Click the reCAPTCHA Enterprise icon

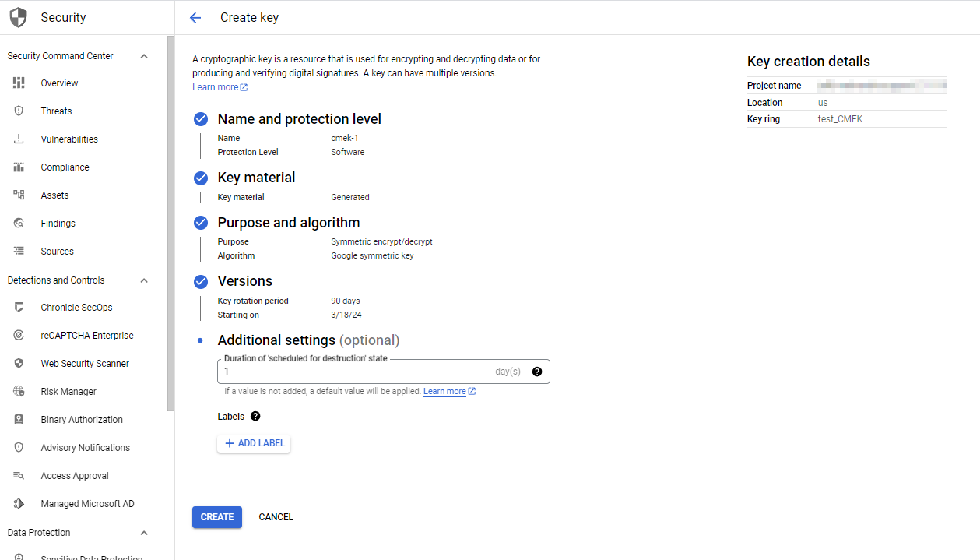19,335
